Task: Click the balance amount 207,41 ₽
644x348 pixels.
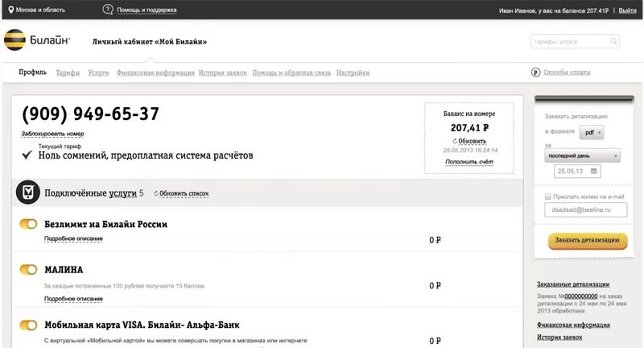Action: pos(469,128)
